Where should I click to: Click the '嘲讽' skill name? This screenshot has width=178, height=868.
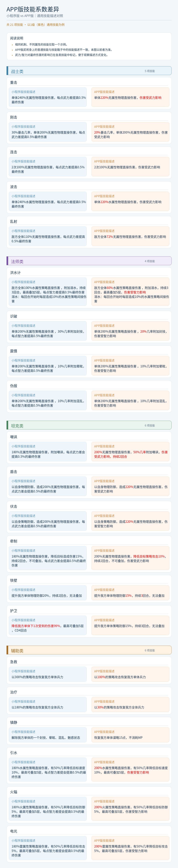[x=14, y=437]
